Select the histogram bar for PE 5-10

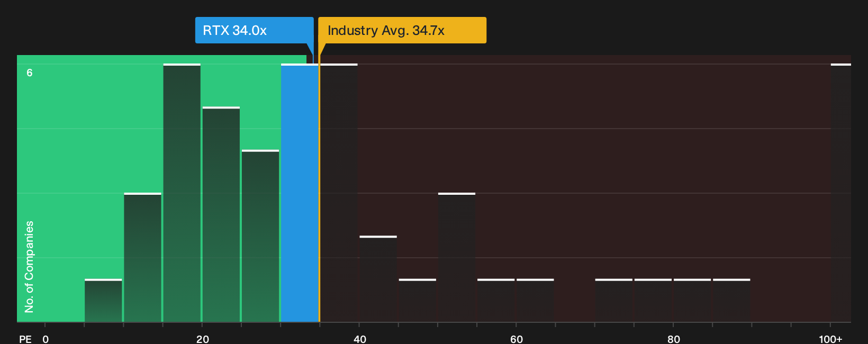point(103,300)
